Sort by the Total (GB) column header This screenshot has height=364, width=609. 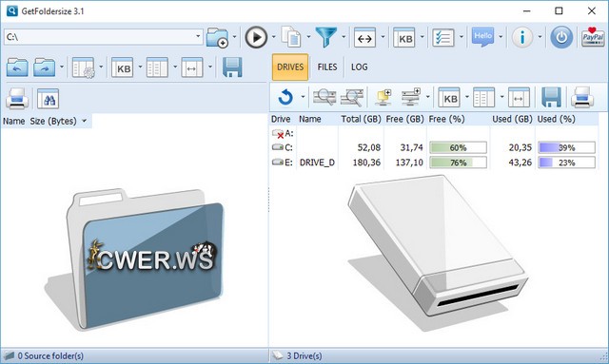[x=361, y=119]
